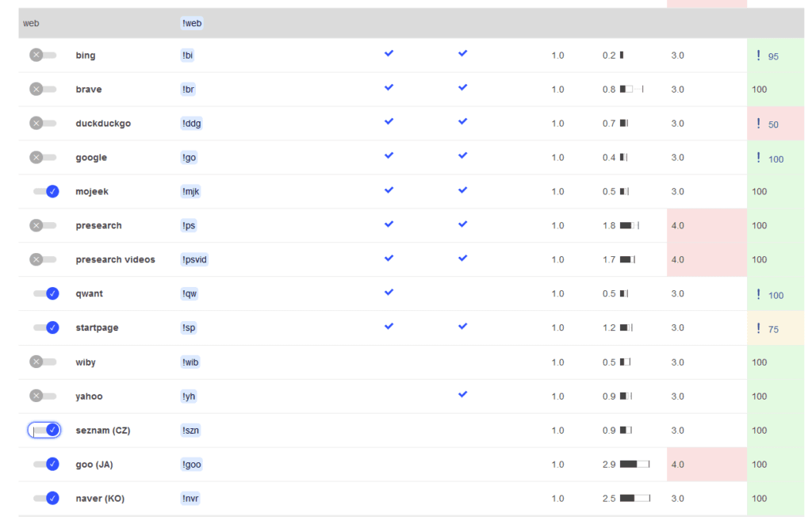812x517 pixels.
Task: Click the 'duckduckgo' engine name
Action: [x=103, y=123]
